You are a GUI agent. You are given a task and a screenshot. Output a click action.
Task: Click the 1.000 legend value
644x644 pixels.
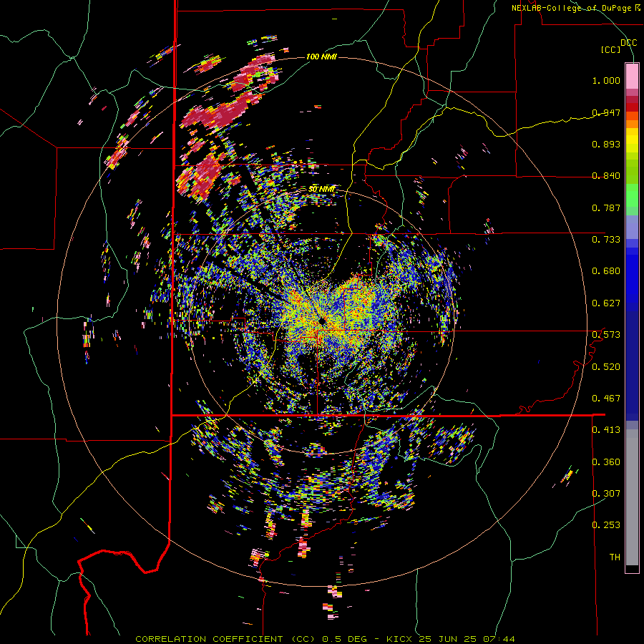point(606,80)
